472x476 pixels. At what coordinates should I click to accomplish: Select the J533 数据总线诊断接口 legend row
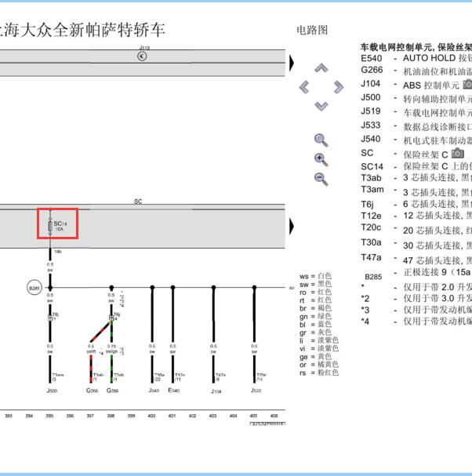click(x=416, y=125)
